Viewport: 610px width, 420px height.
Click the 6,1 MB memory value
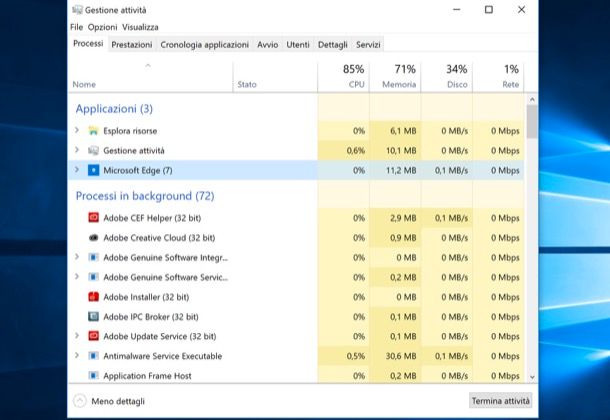(x=403, y=131)
